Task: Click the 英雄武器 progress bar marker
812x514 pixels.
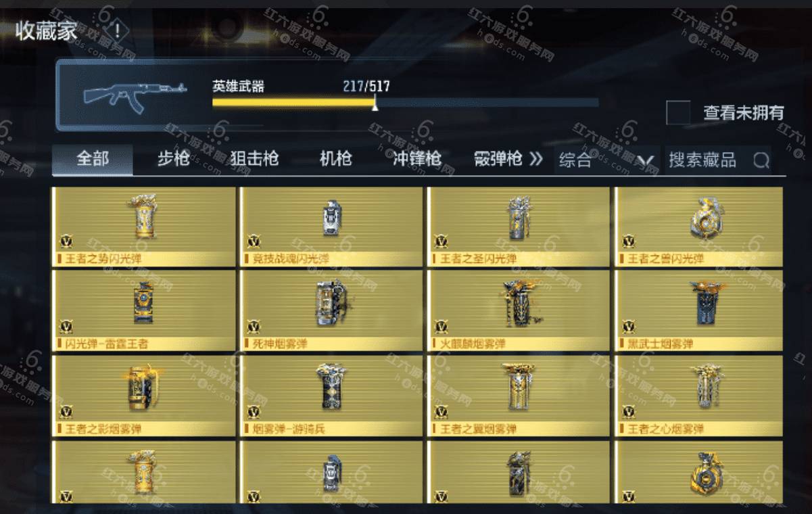Action: tap(375, 104)
